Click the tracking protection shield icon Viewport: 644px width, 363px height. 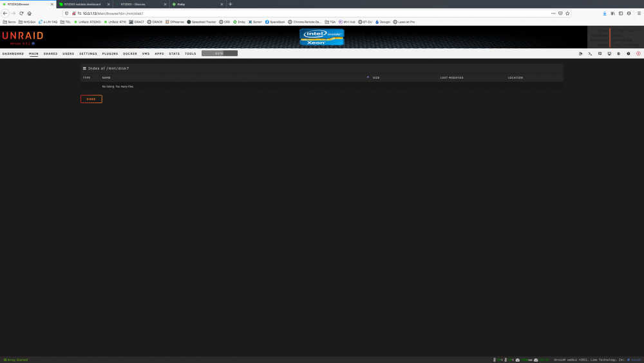click(x=66, y=13)
